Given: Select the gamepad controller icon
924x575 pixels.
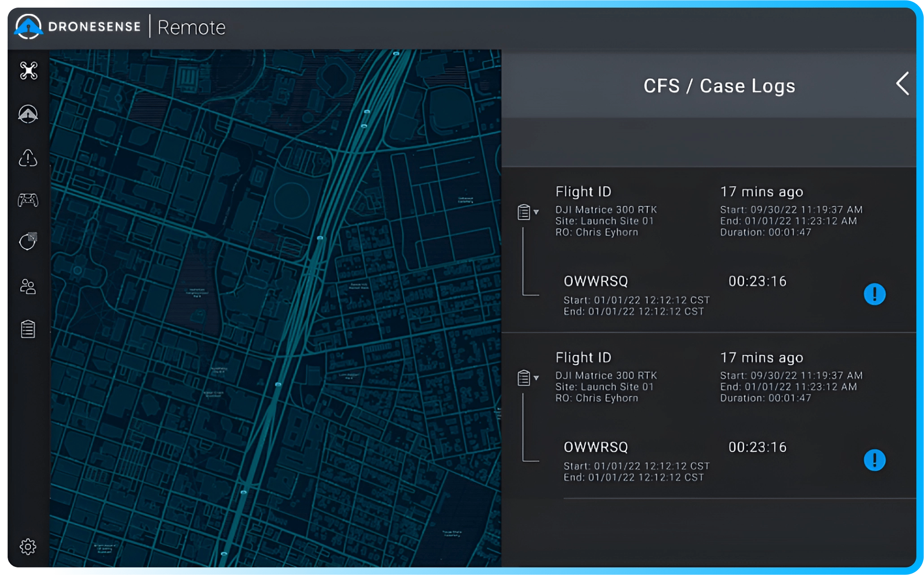Looking at the screenshot, I should (x=28, y=200).
